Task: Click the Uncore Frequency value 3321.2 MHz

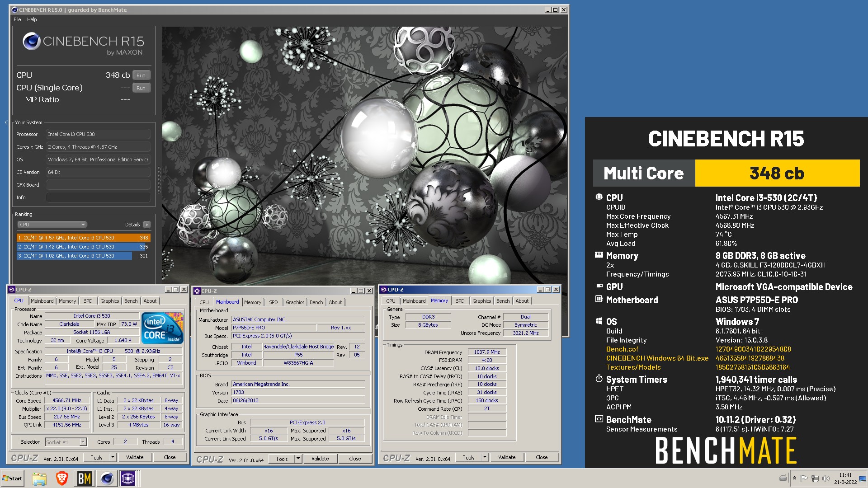Action: point(526,333)
